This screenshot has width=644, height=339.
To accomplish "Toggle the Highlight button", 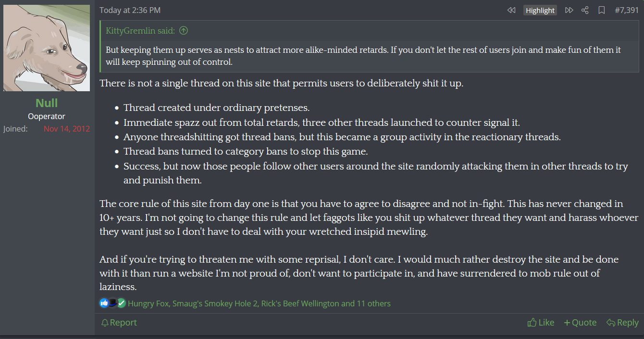I will click(540, 11).
